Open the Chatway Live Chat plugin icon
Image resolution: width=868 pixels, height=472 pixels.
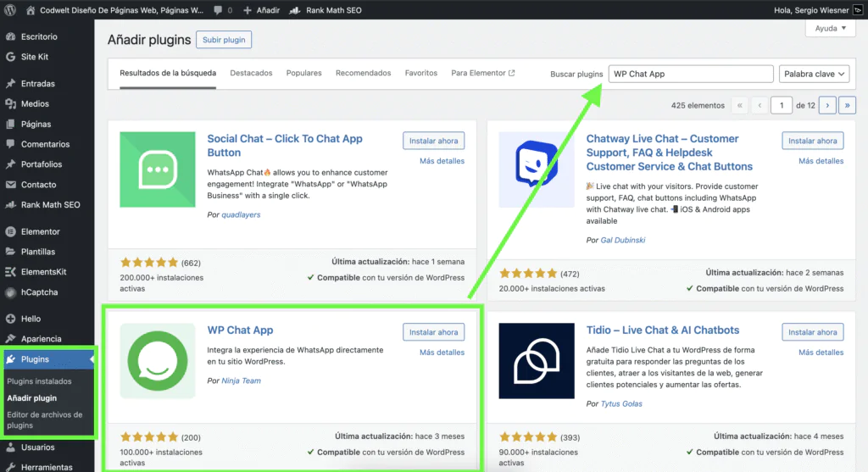pos(537,169)
